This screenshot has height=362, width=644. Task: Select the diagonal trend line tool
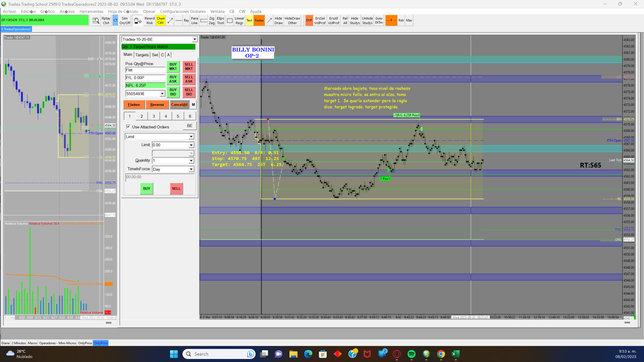click(170, 21)
